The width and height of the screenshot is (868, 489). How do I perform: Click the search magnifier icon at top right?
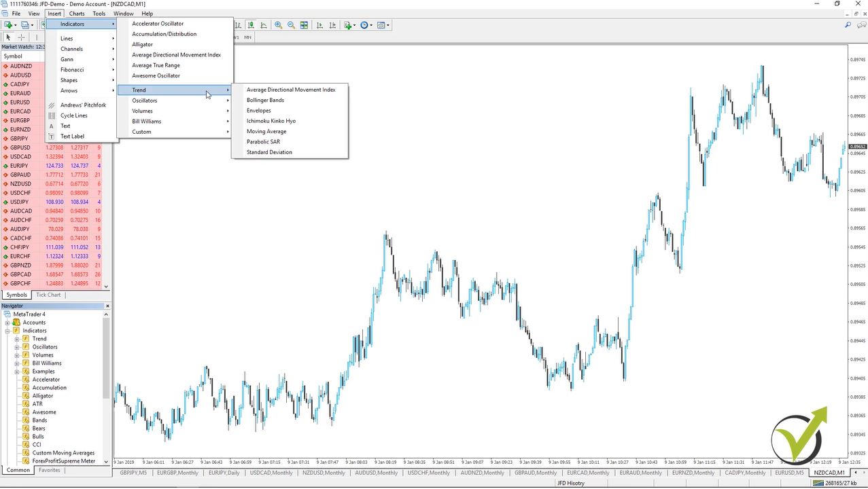point(848,25)
